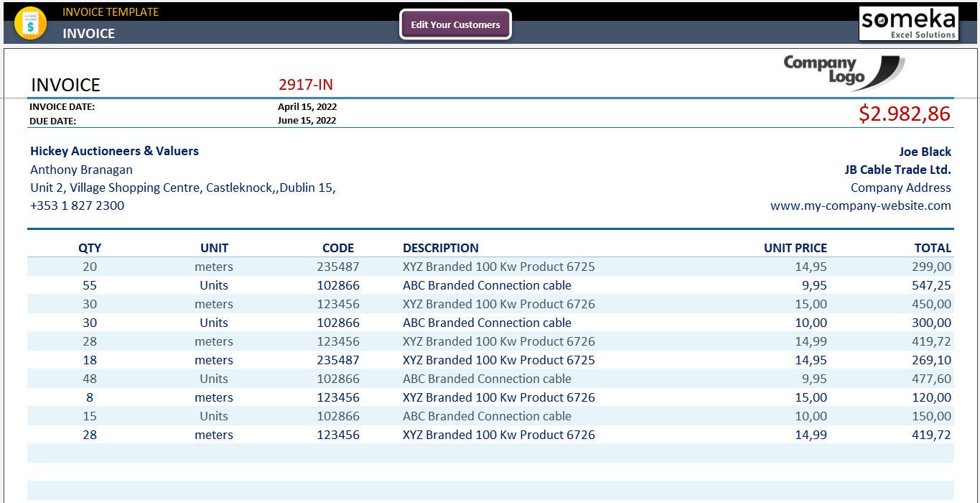The height and width of the screenshot is (503, 980).
Task: Click JB Cable Trade Ltd. company name
Action: [898, 170]
